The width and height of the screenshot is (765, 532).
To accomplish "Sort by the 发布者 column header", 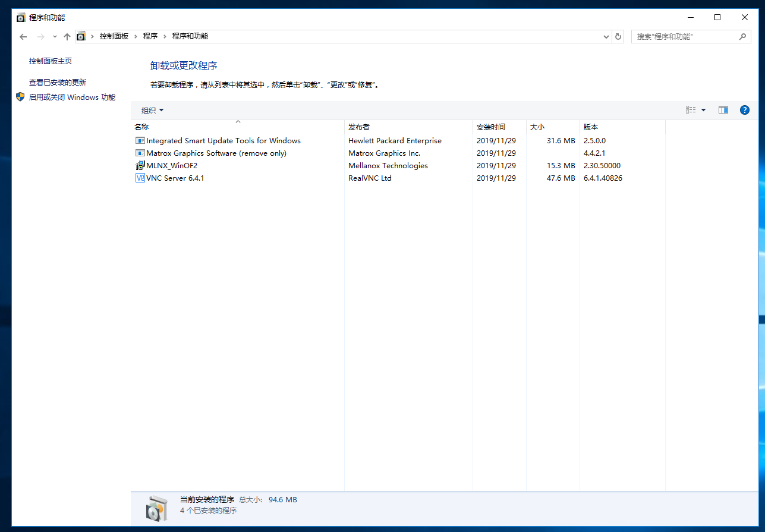I will (x=408, y=127).
